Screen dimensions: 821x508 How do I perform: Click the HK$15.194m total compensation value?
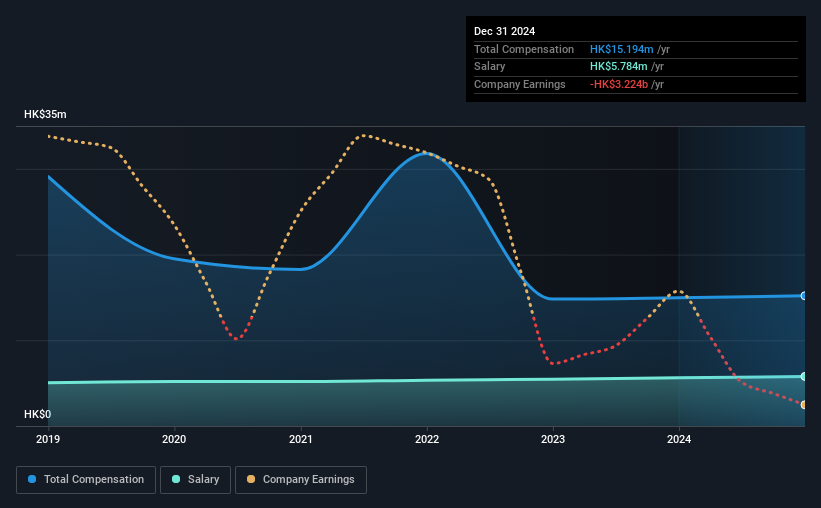(x=622, y=49)
